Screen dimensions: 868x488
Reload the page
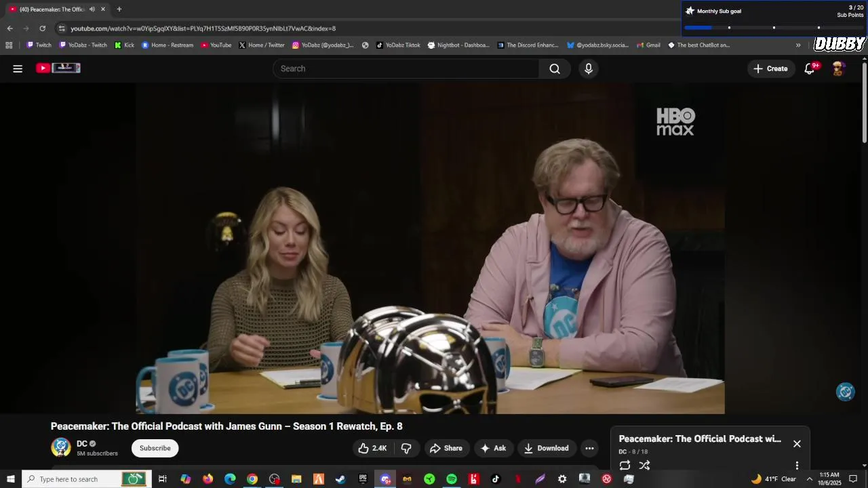tap(42, 28)
